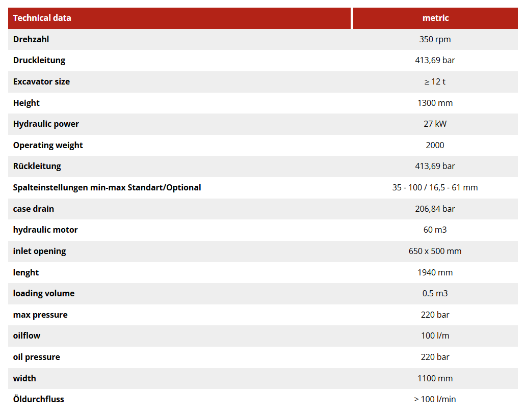Click the '≥ 12 t' value
The width and height of the screenshot is (526, 420).
pos(435,81)
